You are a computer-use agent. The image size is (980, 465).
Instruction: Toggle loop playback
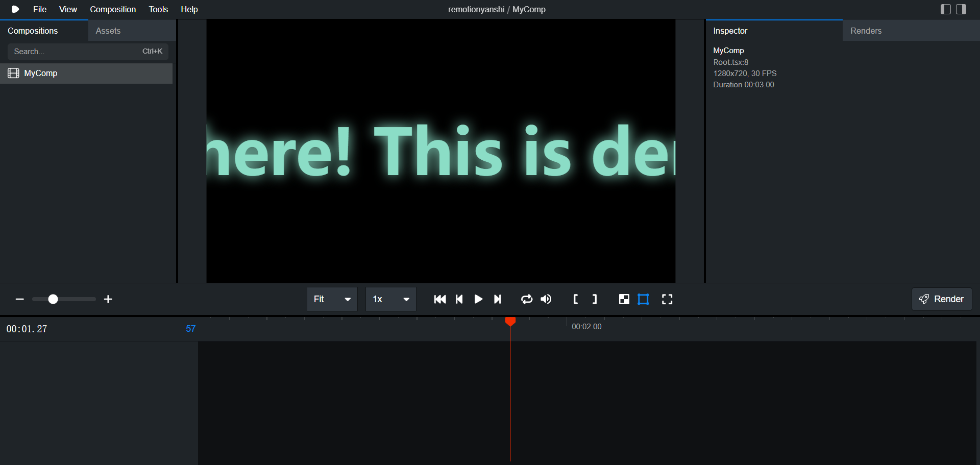(x=527, y=299)
